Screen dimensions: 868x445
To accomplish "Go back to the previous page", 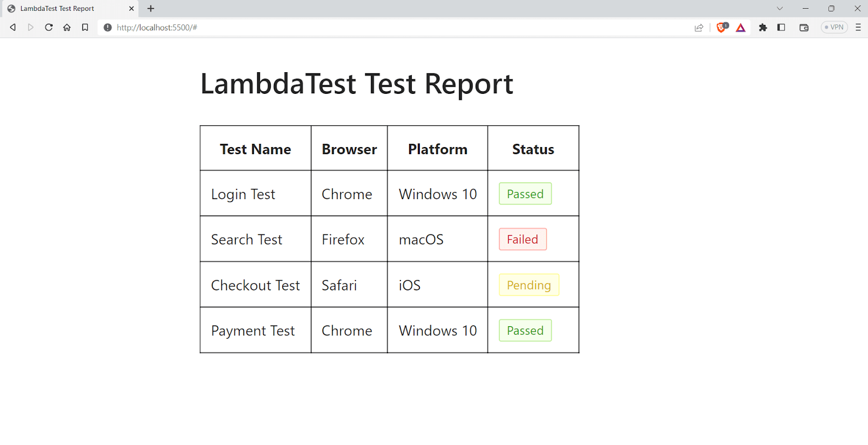I will coord(13,28).
